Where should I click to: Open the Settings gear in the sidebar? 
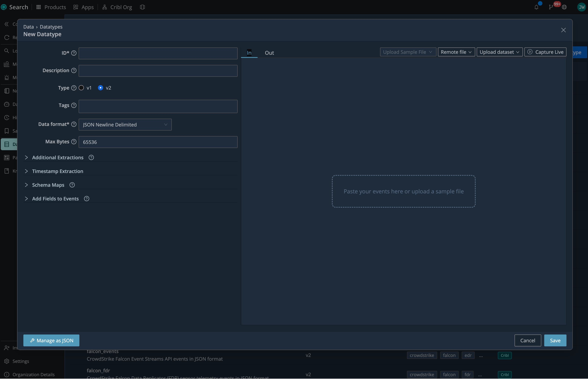[x=7, y=362]
